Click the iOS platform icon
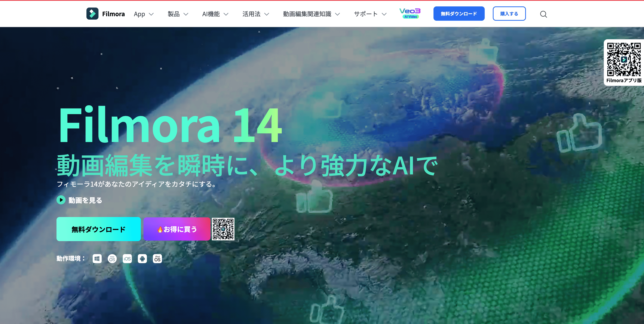This screenshot has height=324, width=644. coord(127,259)
